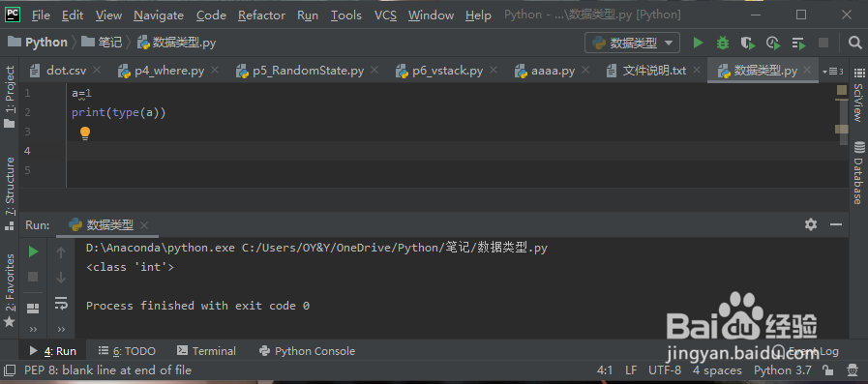Viewport: 868px width, 384px height.
Task: Open the Tools menu
Action: (346, 15)
